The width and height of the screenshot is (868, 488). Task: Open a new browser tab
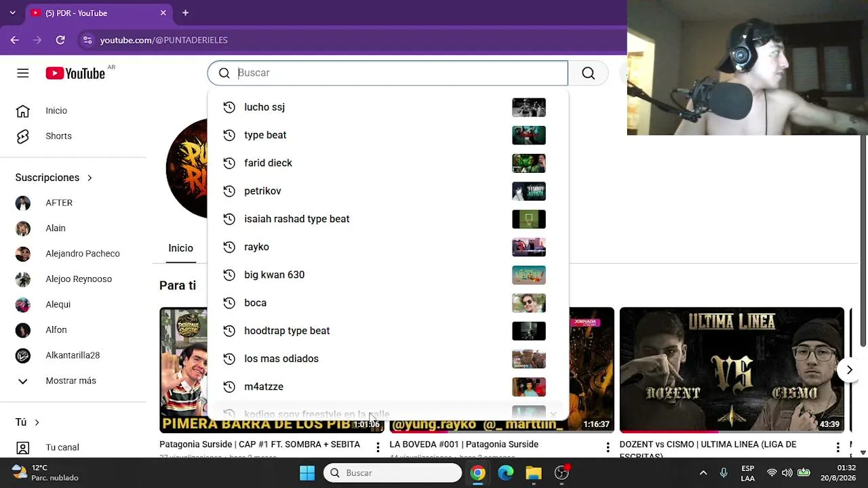click(185, 13)
